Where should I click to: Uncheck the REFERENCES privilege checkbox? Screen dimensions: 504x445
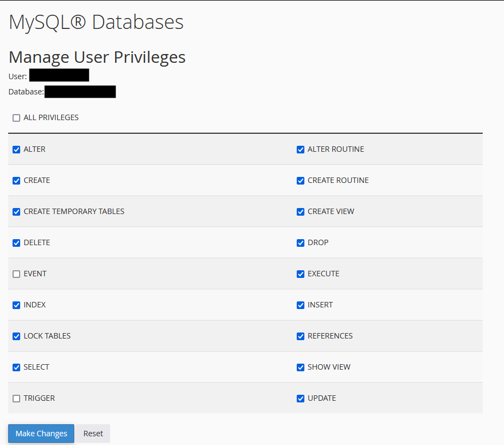301,336
